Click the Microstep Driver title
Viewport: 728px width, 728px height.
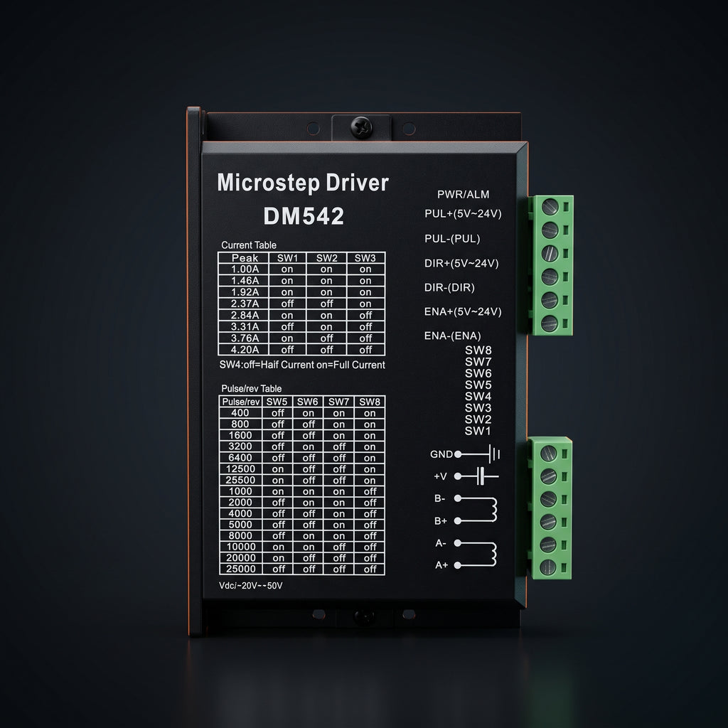click(x=303, y=183)
